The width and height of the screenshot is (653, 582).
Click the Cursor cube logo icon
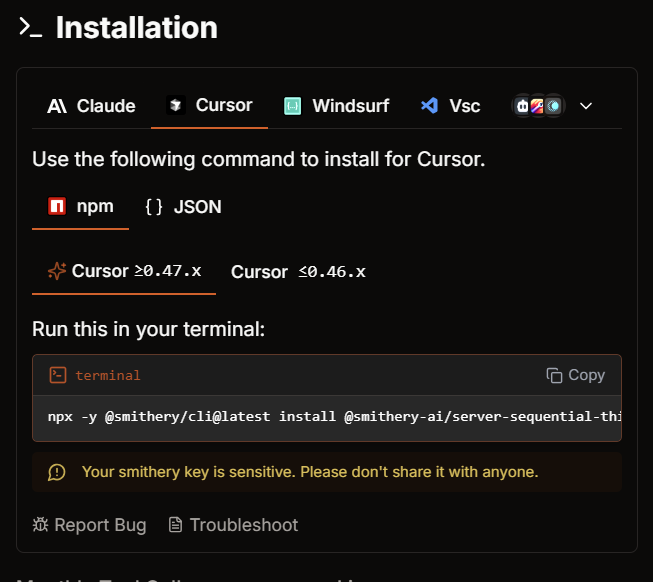point(176,105)
